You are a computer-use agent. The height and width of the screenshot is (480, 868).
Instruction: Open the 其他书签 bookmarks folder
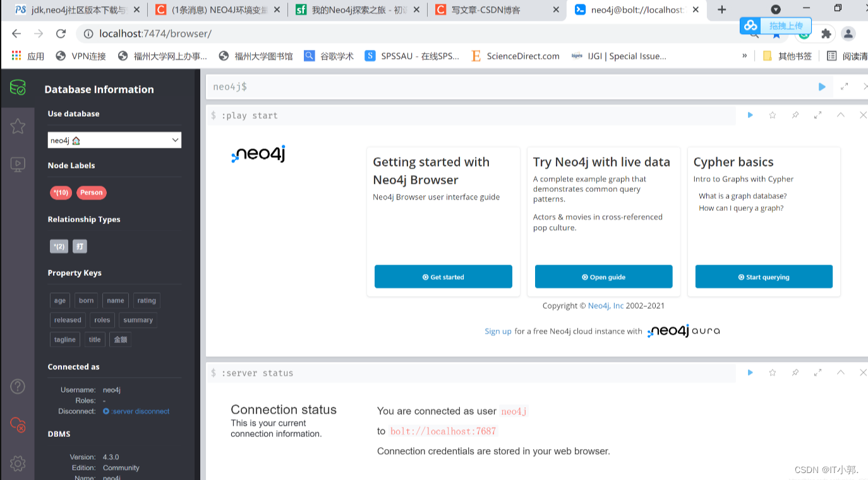click(787, 56)
